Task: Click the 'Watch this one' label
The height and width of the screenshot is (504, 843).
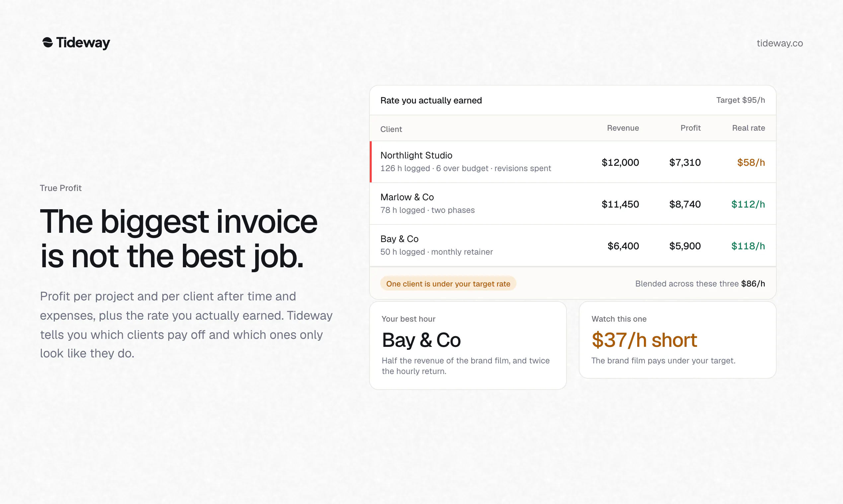Action: pyautogui.click(x=619, y=319)
